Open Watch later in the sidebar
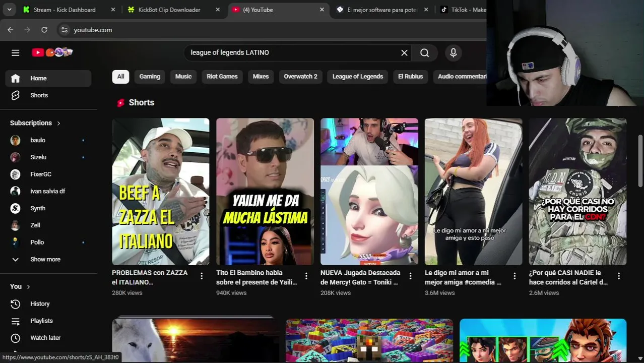Viewport: 644px width, 363px height. [x=48, y=338]
